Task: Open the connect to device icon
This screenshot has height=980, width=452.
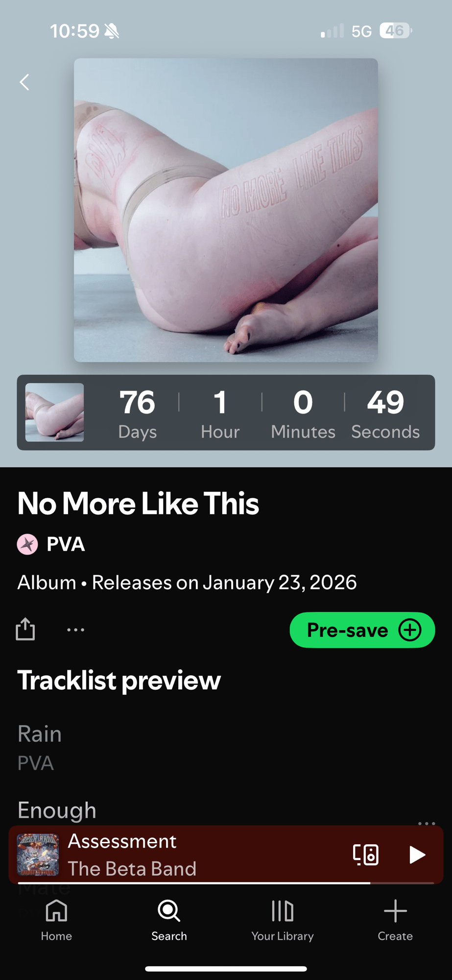Action: click(x=366, y=855)
